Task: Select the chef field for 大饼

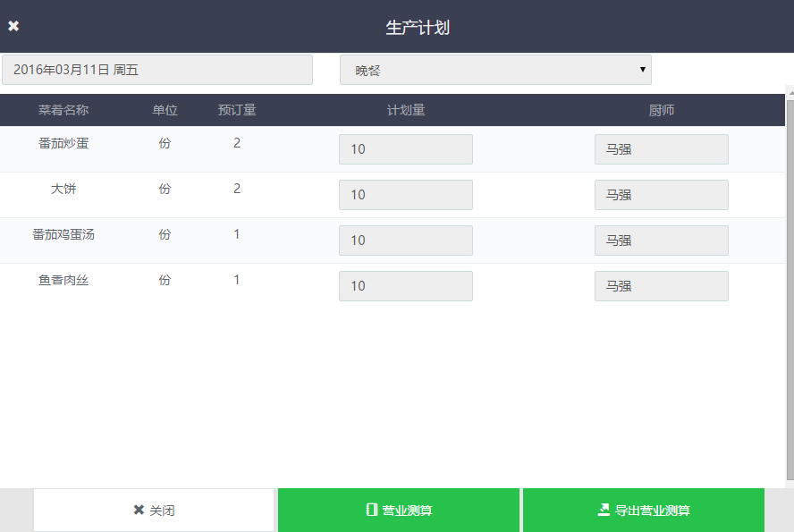Action: [662, 195]
